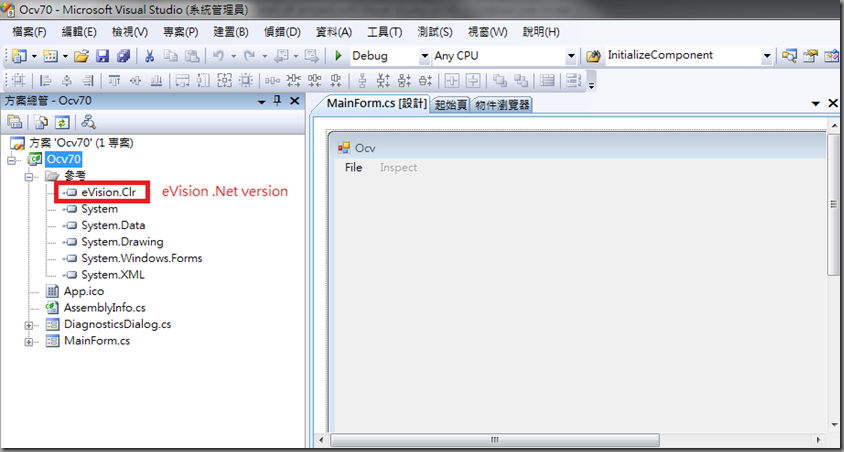Click the Align Centers layout icon
Viewport: 844px width, 452px height.
67,81
